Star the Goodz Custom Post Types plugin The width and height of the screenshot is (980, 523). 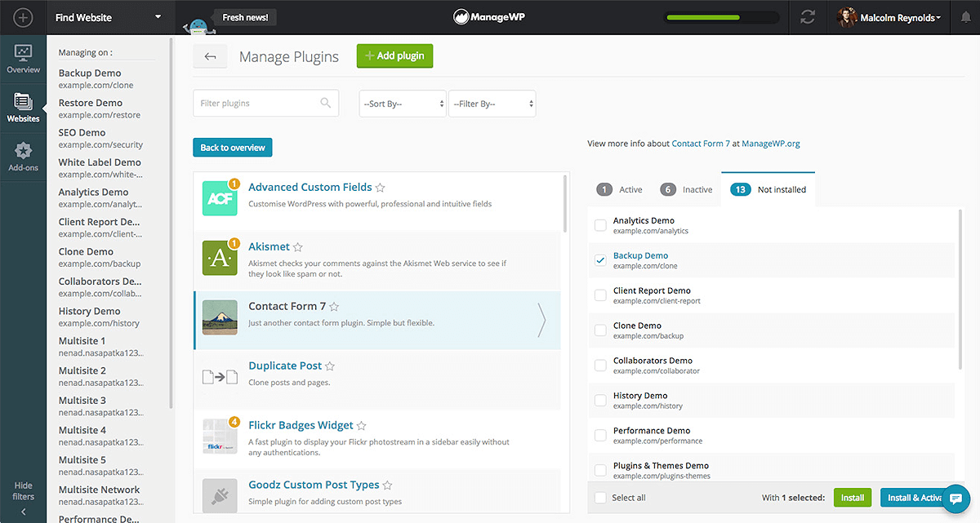388,485
